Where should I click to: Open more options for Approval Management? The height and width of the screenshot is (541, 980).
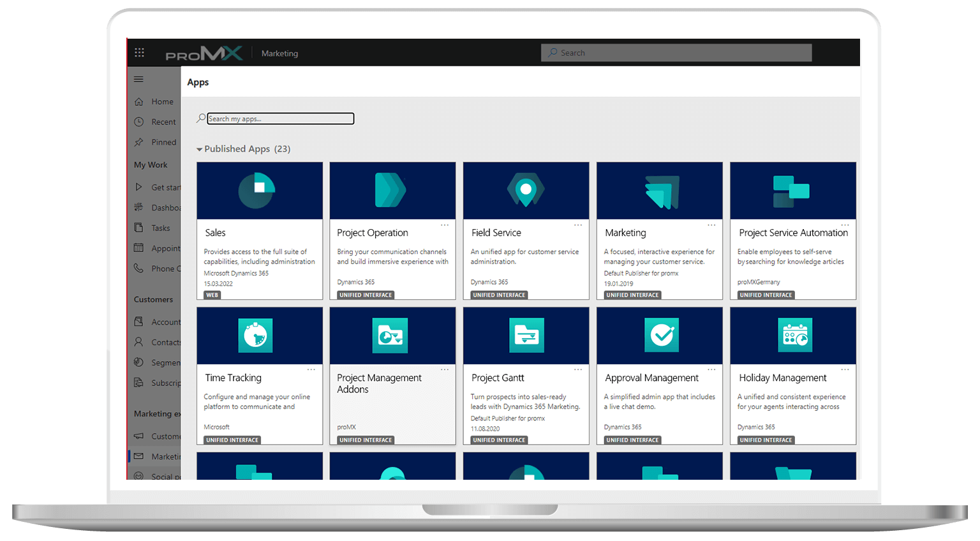pyautogui.click(x=711, y=369)
